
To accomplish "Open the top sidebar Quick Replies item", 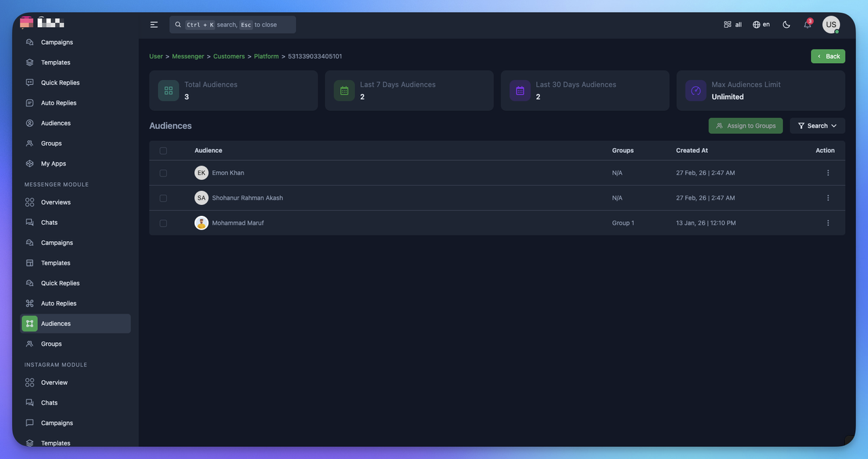I will tap(76, 83).
